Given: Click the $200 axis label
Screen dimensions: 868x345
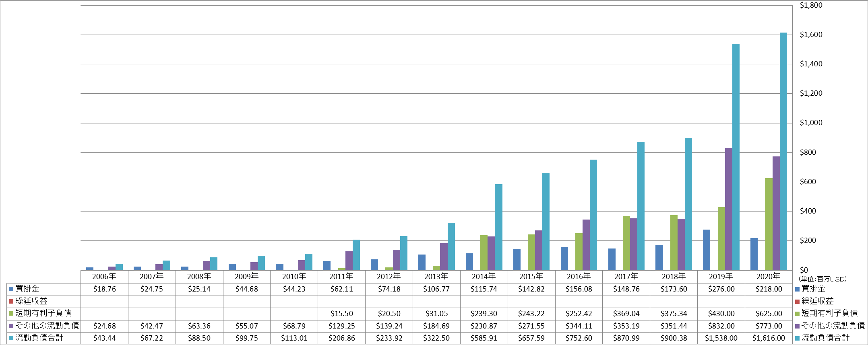Looking at the screenshot, I should [808, 240].
